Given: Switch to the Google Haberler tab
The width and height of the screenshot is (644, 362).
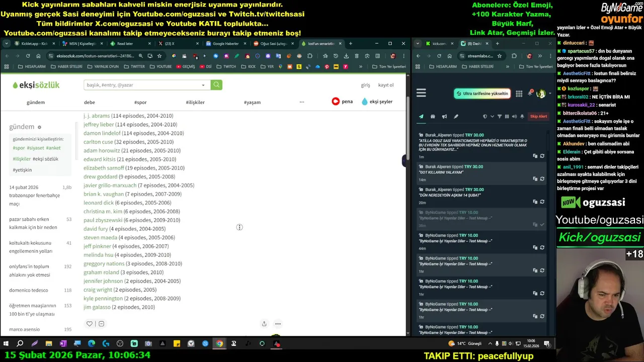Looking at the screenshot, I should [225, 44].
